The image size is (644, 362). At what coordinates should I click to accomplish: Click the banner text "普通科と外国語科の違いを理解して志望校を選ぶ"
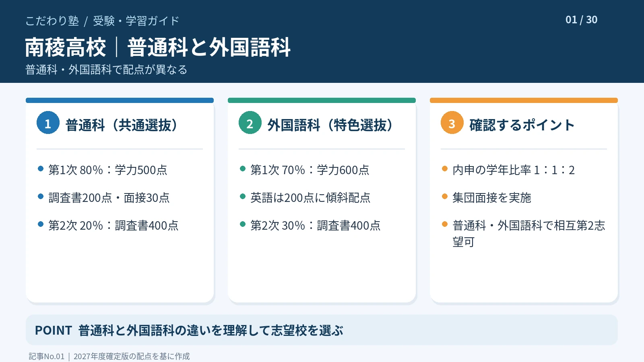coord(211,331)
